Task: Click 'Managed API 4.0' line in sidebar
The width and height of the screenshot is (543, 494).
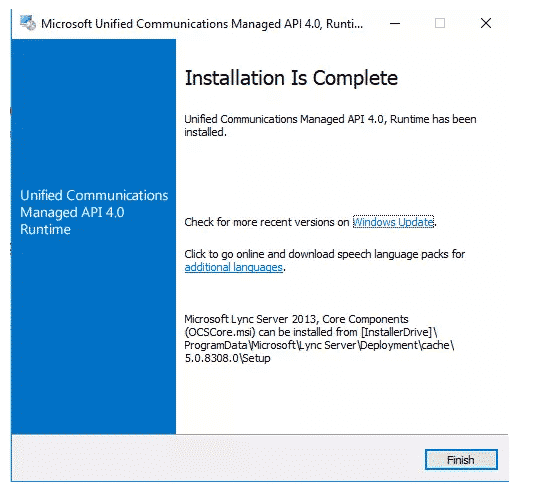Action: pyautogui.click(x=72, y=213)
